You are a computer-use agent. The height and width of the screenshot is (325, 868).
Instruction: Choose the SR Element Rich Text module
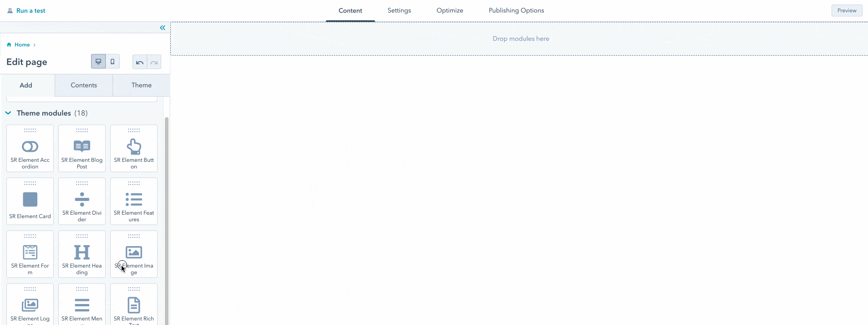[x=134, y=304]
